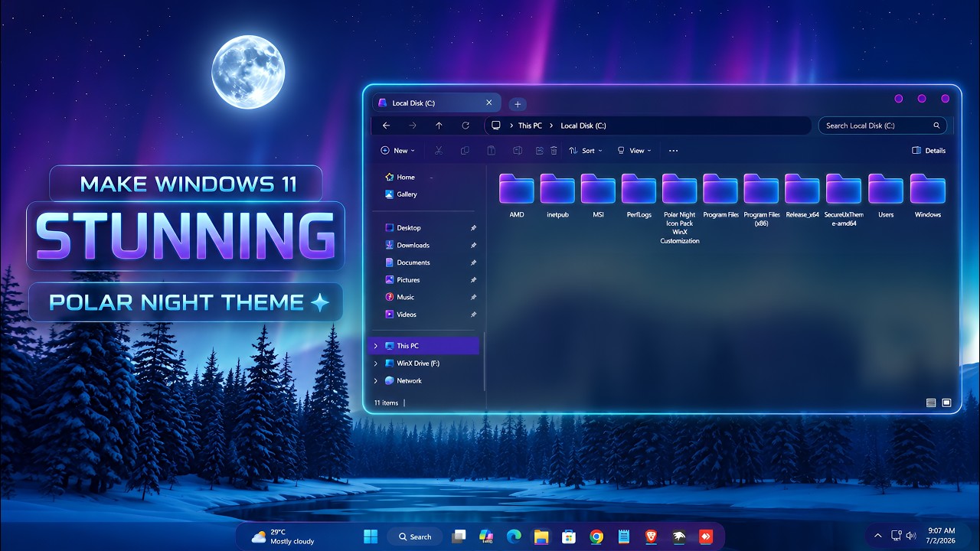Open the weather widget on taskbar

coord(283,536)
